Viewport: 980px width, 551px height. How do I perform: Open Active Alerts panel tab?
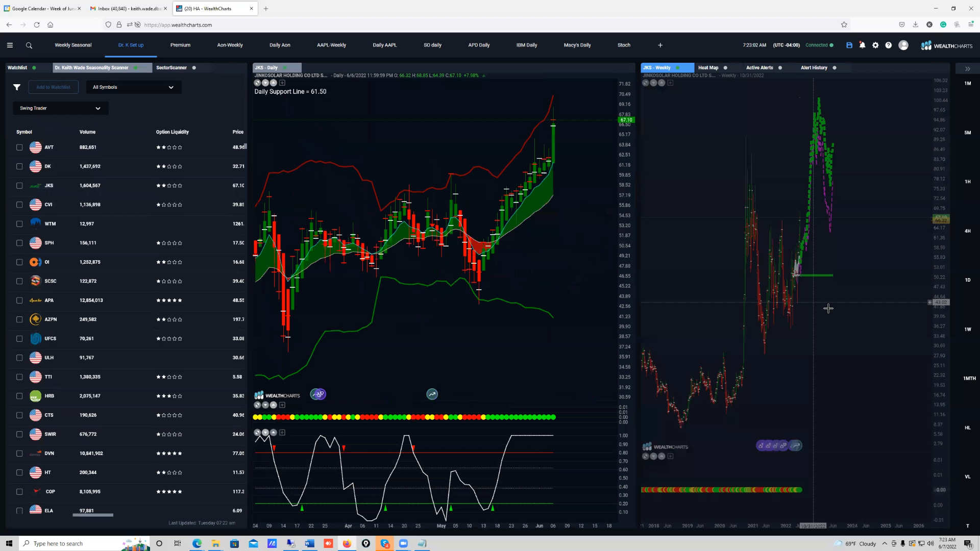pyautogui.click(x=759, y=68)
